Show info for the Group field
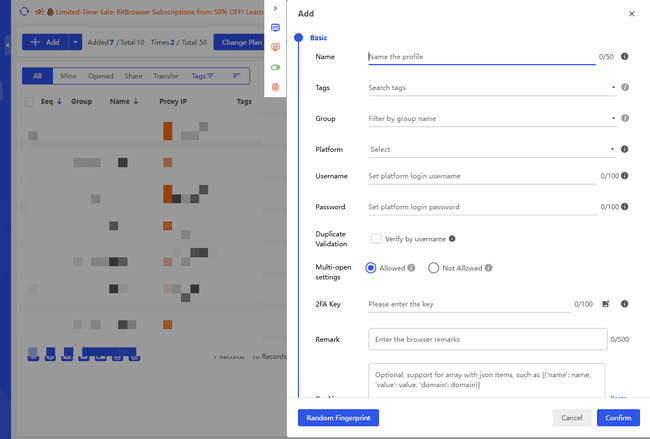This screenshot has width=650, height=439. coord(625,118)
